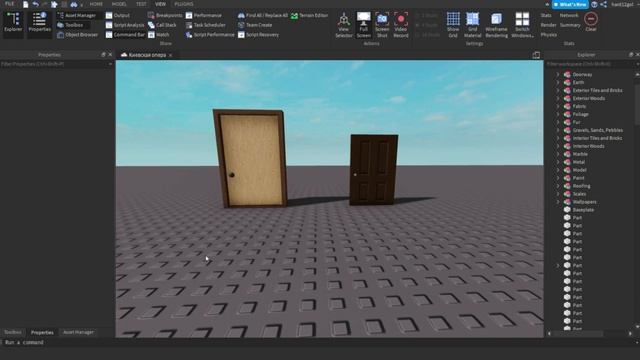The width and height of the screenshot is (640, 360).
Task: Toggle Stats display
Action: (546, 16)
